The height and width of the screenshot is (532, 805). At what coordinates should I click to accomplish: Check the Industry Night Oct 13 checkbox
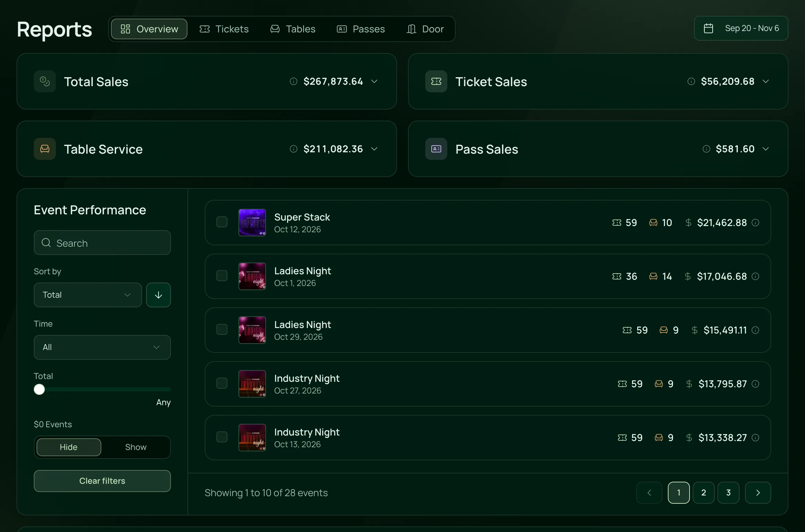tap(222, 437)
